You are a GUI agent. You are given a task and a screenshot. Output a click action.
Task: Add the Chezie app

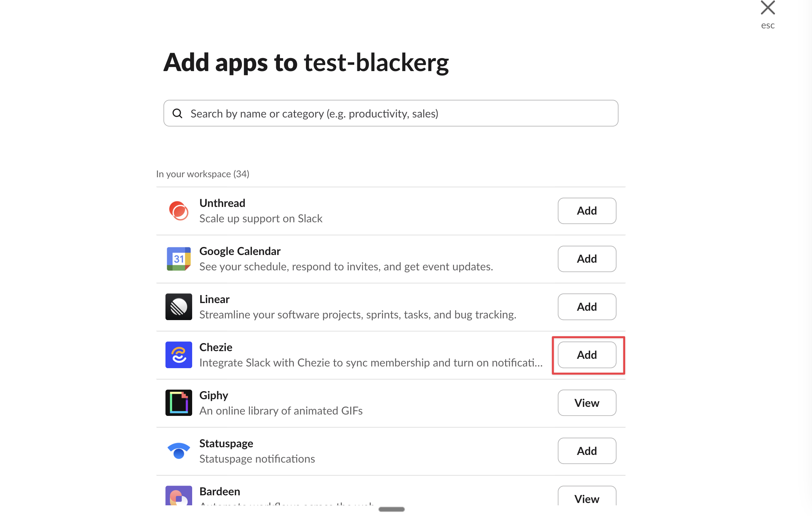click(586, 355)
